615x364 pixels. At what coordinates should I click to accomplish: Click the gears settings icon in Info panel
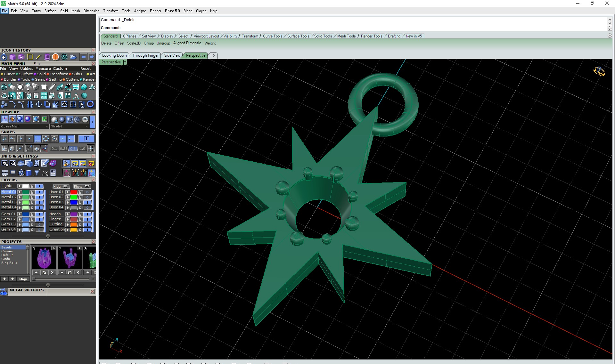[5, 164]
